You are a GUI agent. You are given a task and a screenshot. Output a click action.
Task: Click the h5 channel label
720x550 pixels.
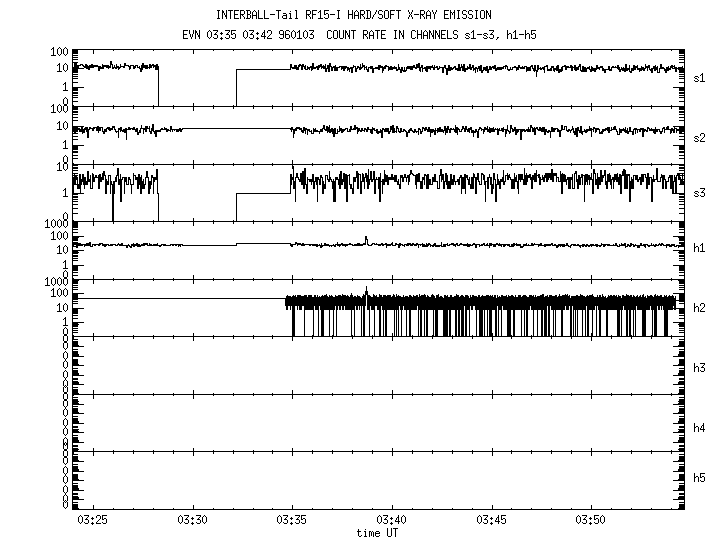(699, 480)
